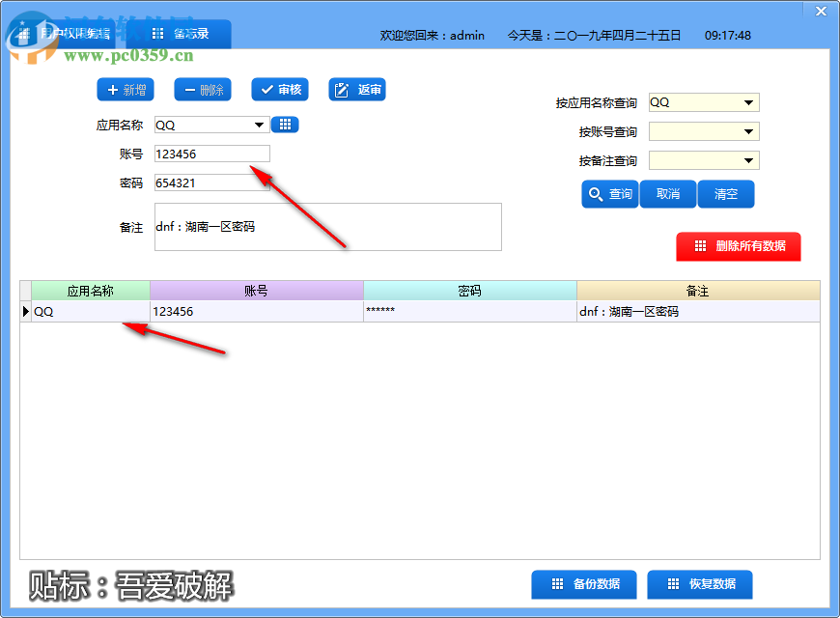Switch to the 备忘录 tab
Screen dimensions: 840x618
(190, 32)
